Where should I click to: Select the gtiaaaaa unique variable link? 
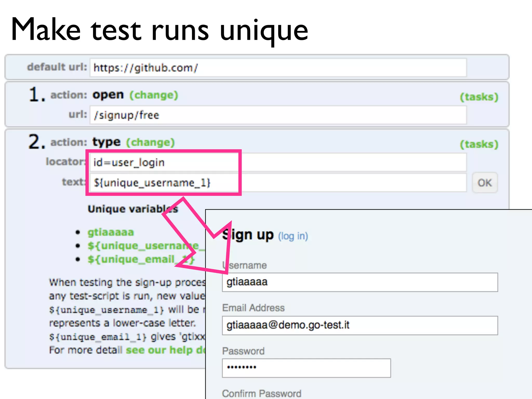point(111,232)
